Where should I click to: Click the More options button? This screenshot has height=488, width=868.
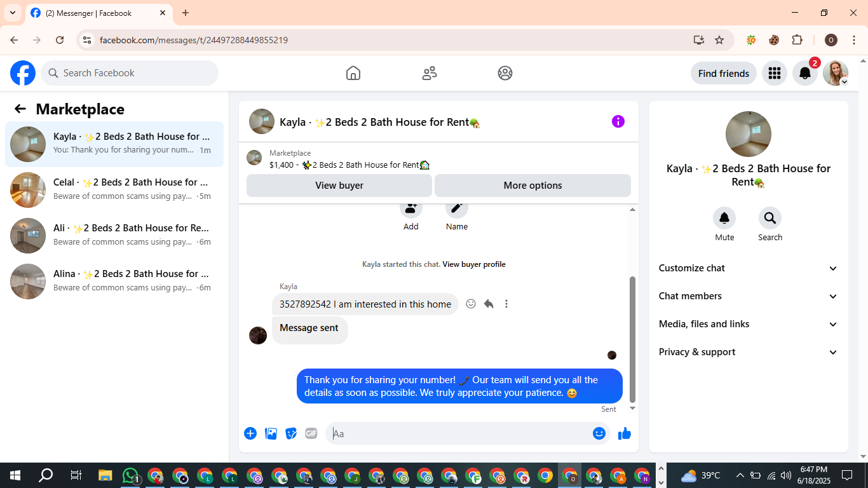(532, 186)
